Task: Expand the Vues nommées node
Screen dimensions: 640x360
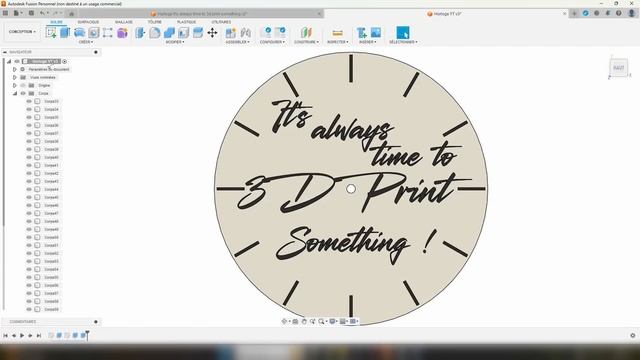Action: pos(15,77)
